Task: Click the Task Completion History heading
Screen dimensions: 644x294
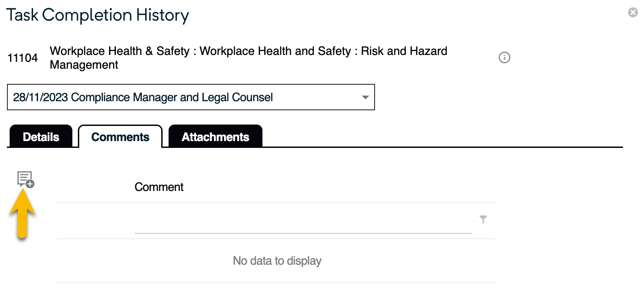Action: click(x=98, y=16)
